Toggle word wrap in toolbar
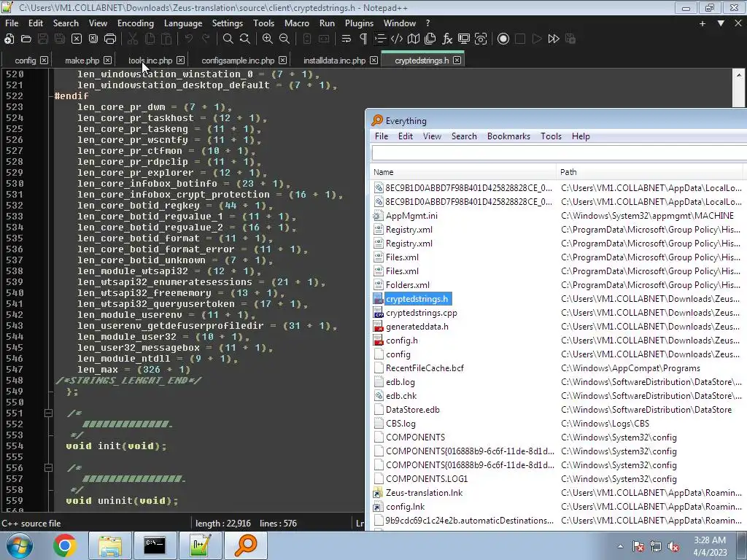 click(347, 39)
